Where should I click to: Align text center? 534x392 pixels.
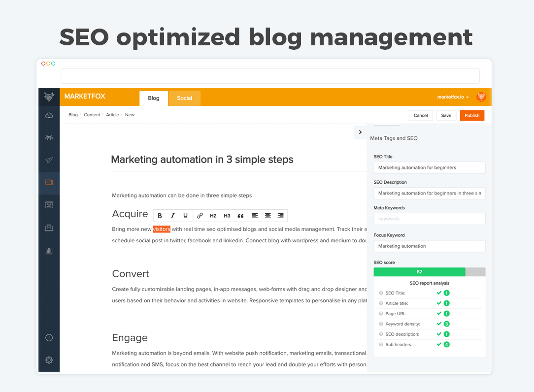click(x=267, y=216)
